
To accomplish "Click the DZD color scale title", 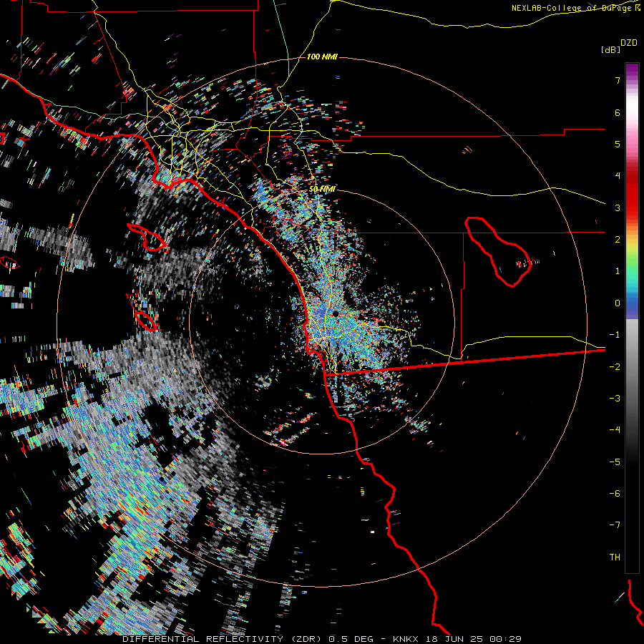I will pos(628,43).
